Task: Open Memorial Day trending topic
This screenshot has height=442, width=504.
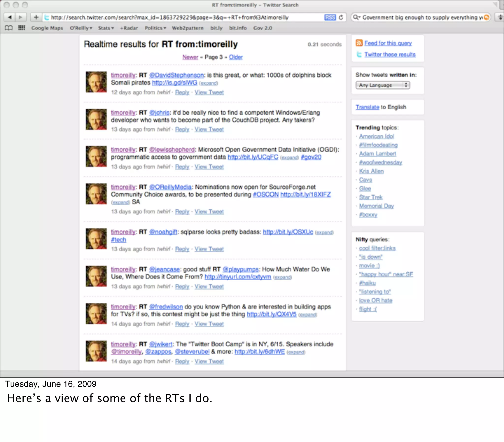Action: [x=376, y=206]
